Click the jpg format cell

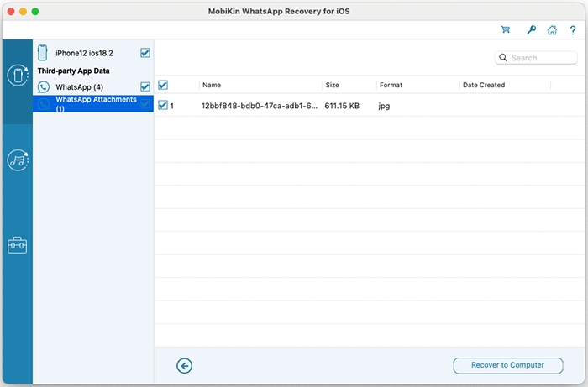(384, 106)
